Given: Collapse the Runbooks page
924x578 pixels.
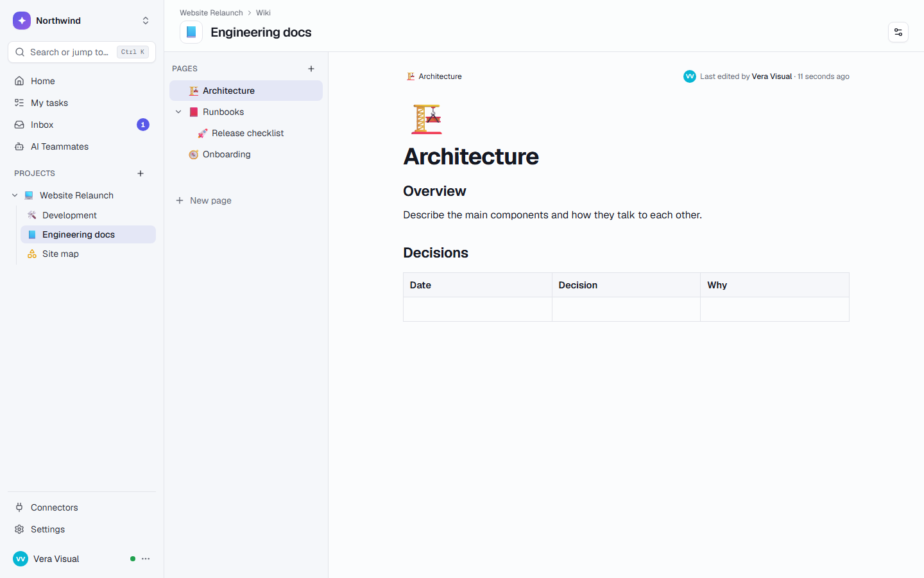Looking at the screenshot, I should coord(178,112).
